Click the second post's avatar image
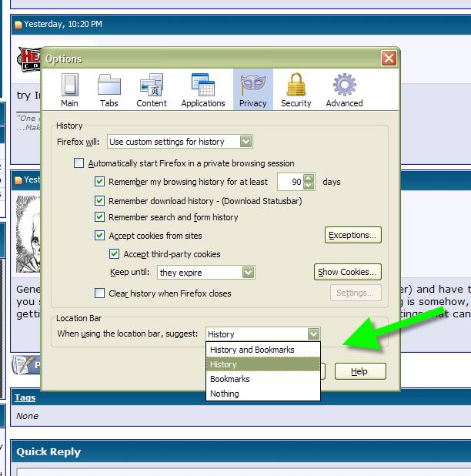The width and height of the screenshot is (471, 476). 28,234
